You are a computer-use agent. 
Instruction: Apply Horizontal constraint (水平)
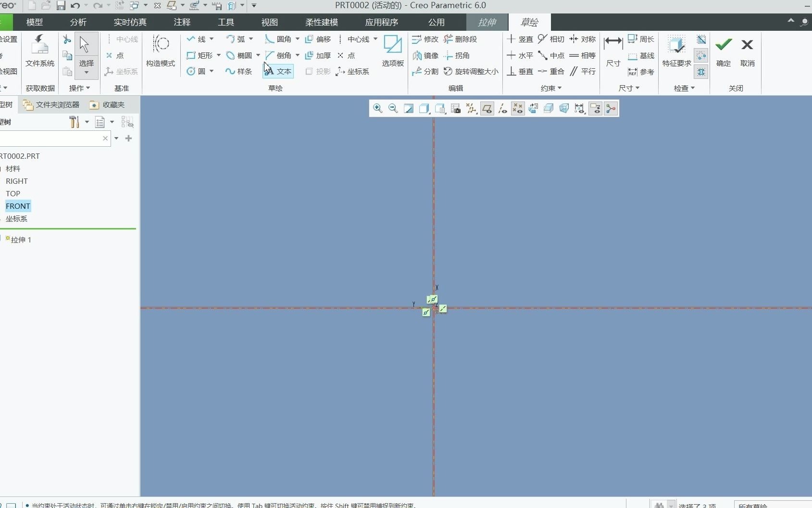520,55
